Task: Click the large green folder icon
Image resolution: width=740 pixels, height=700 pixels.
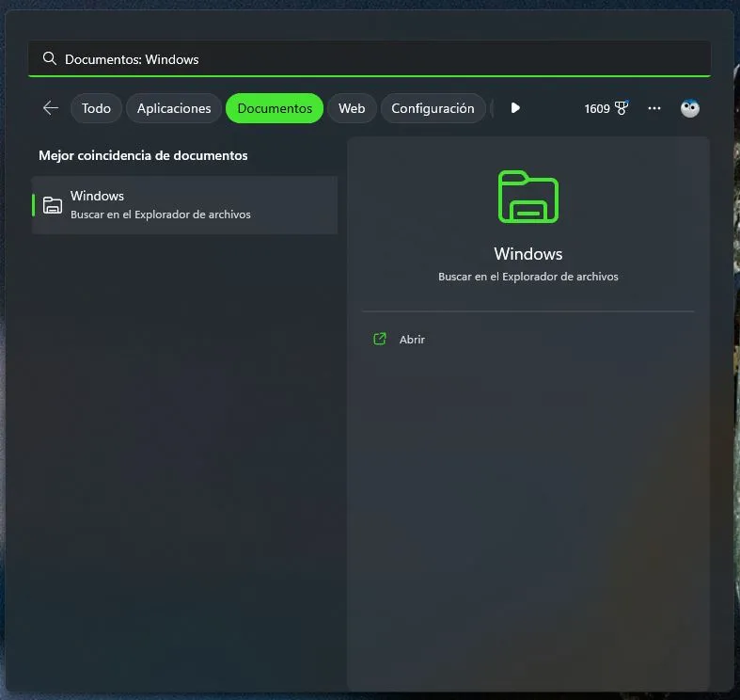Action: pos(528,197)
